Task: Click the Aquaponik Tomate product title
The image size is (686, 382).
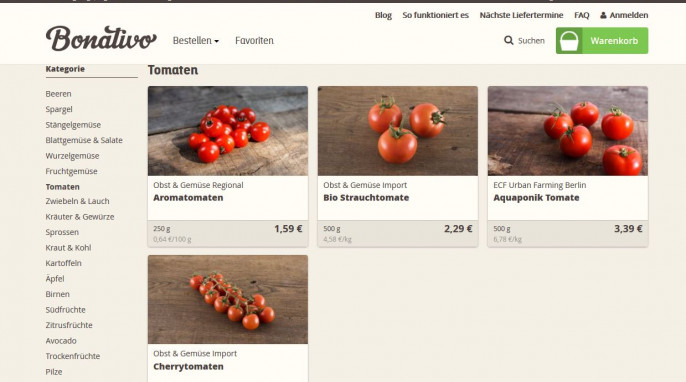Action: pyautogui.click(x=536, y=198)
